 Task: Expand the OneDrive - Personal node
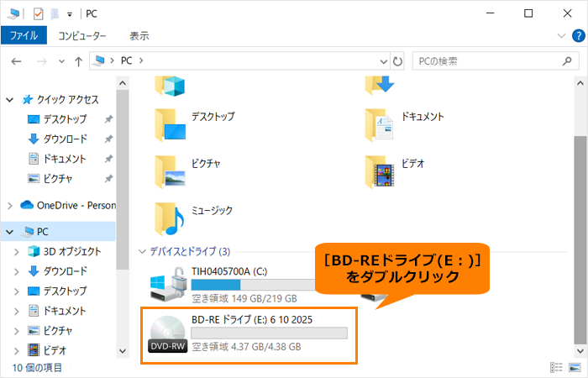(10, 206)
